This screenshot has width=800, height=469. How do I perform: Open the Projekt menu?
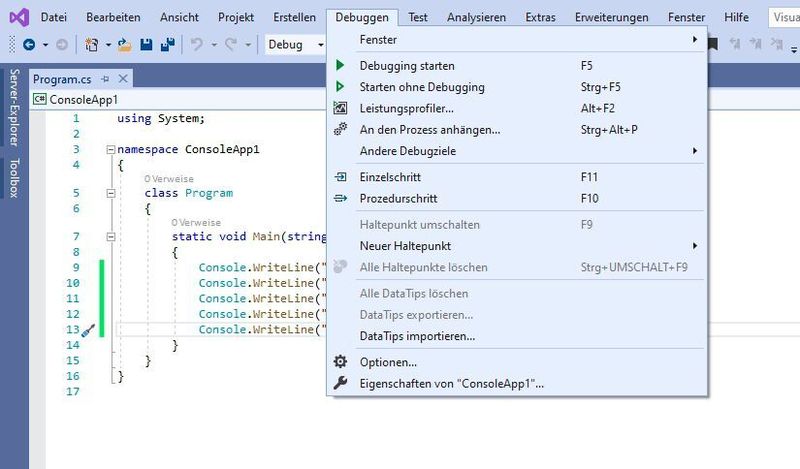[x=236, y=17]
